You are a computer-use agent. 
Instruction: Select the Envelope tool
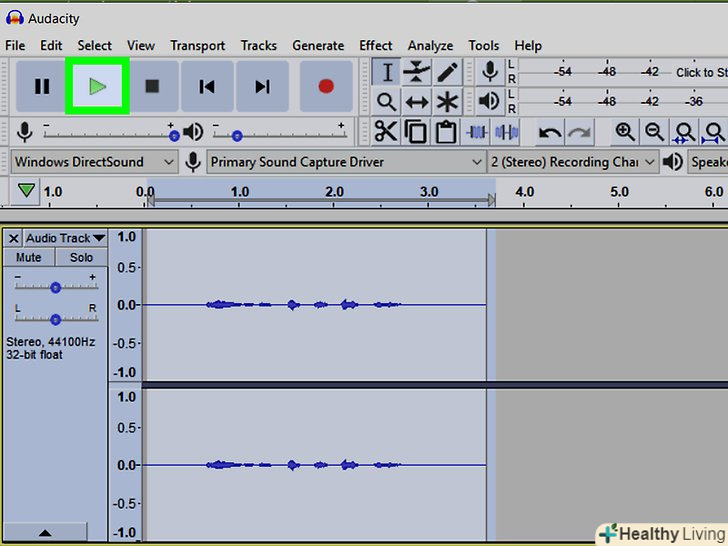[416, 72]
